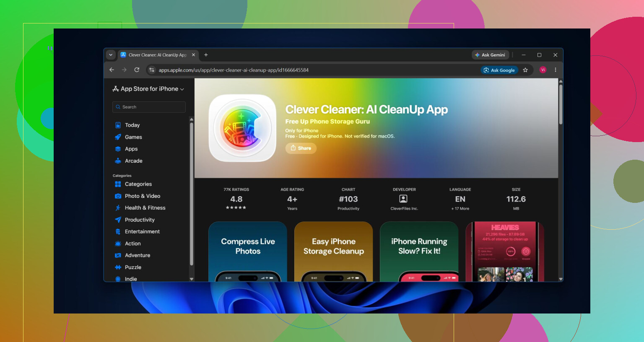Viewport: 644px width, 342px height.
Task: Open the Heavies screenshot
Action: (505, 251)
